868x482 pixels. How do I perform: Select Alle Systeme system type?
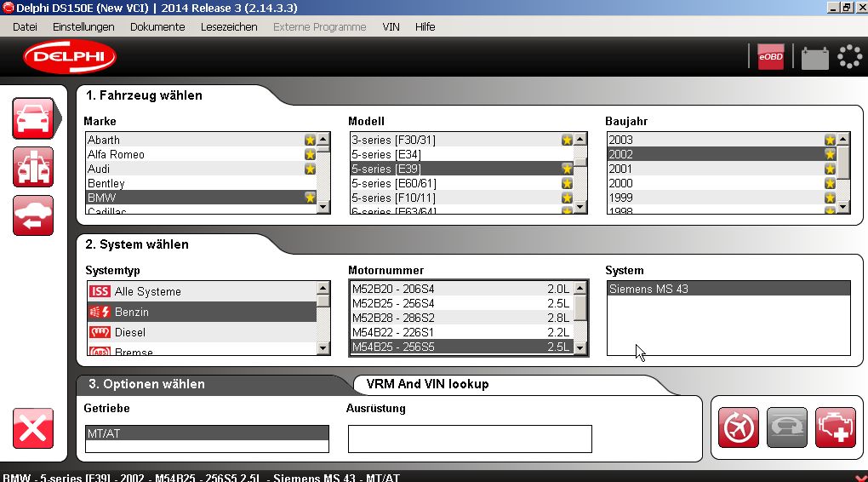202,291
